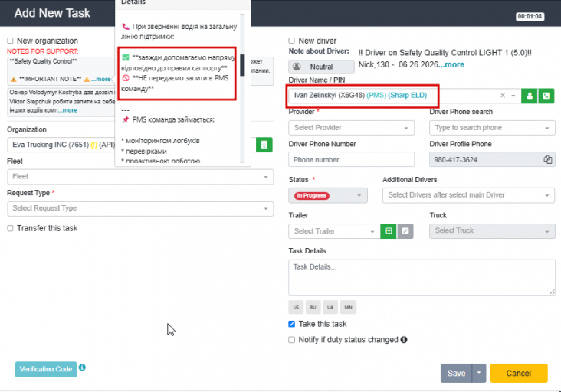Click into the Task Details text area
The height and width of the screenshot is (392, 561).
[422, 277]
